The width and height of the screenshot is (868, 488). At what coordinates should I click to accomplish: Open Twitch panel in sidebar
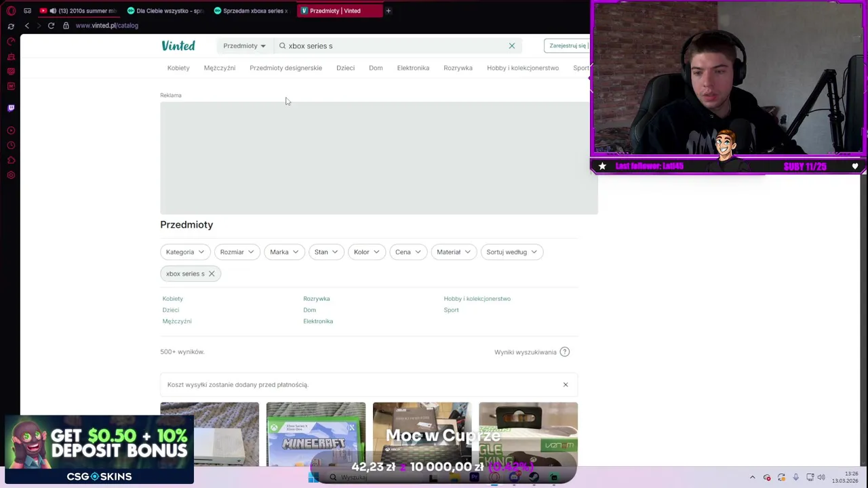(11, 108)
